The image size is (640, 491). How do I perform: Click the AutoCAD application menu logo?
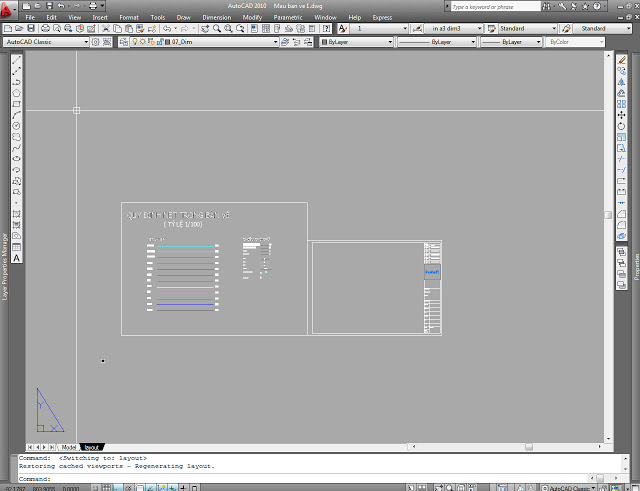coord(9,8)
